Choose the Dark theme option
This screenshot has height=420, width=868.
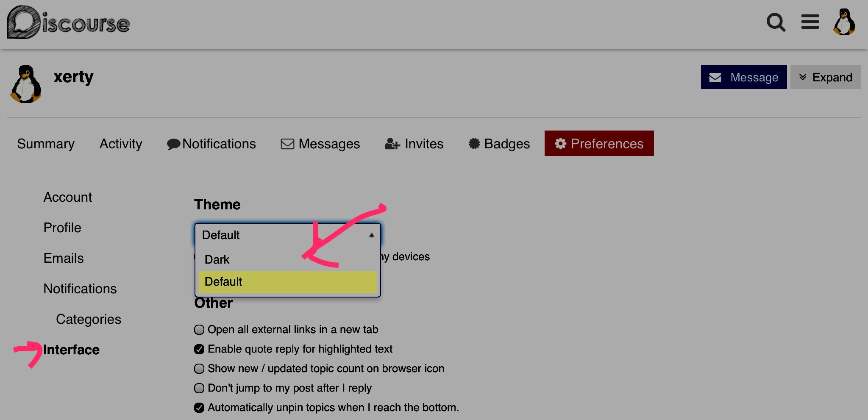coord(288,259)
